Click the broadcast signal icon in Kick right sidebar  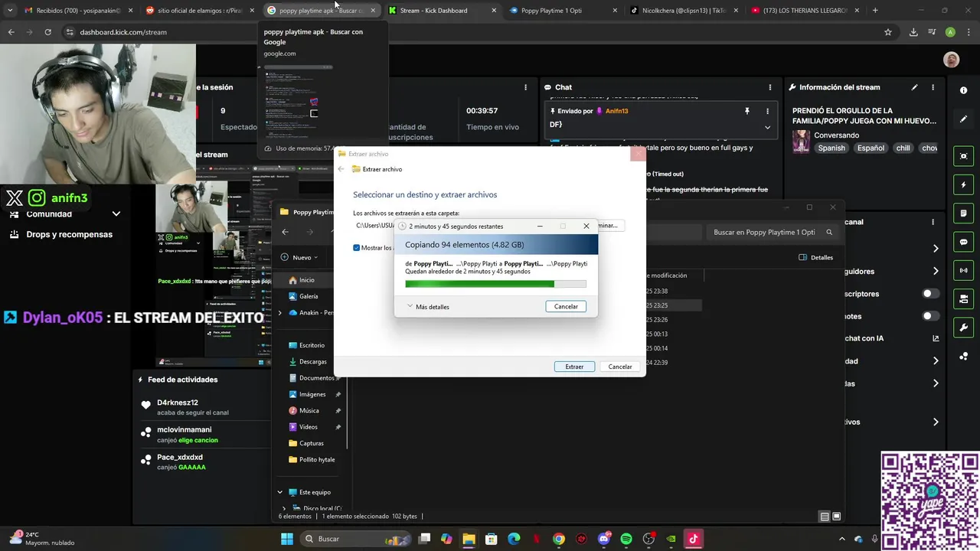click(x=963, y=270)
